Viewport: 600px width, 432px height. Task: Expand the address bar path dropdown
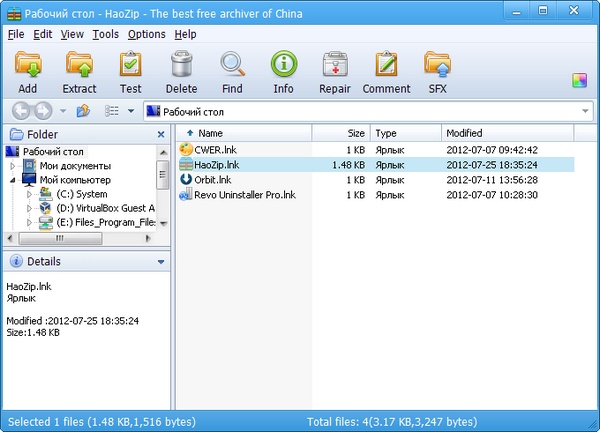coord(584,111)
